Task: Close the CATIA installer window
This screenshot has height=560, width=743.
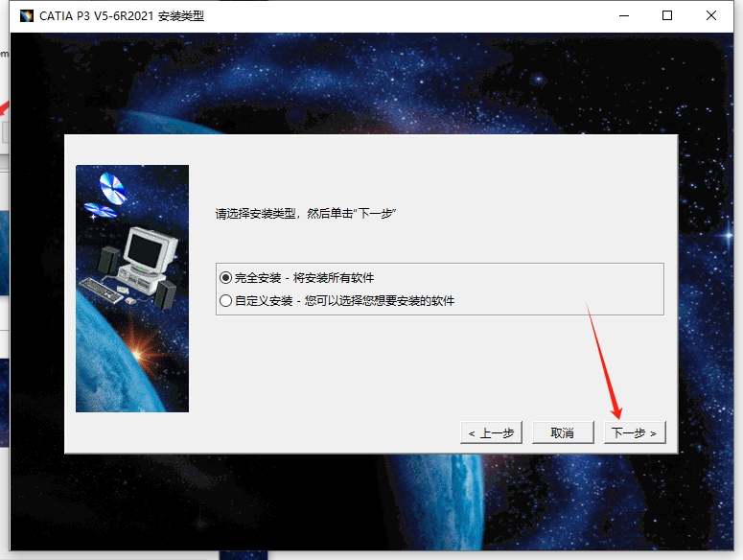Action: point(711,16)
